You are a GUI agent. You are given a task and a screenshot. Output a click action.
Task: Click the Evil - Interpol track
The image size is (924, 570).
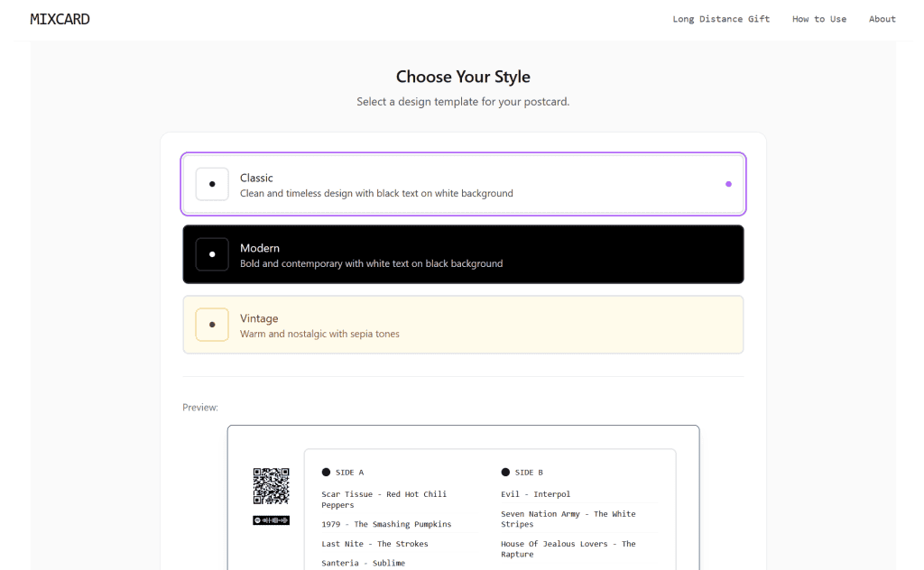click(x=536, y=494)
